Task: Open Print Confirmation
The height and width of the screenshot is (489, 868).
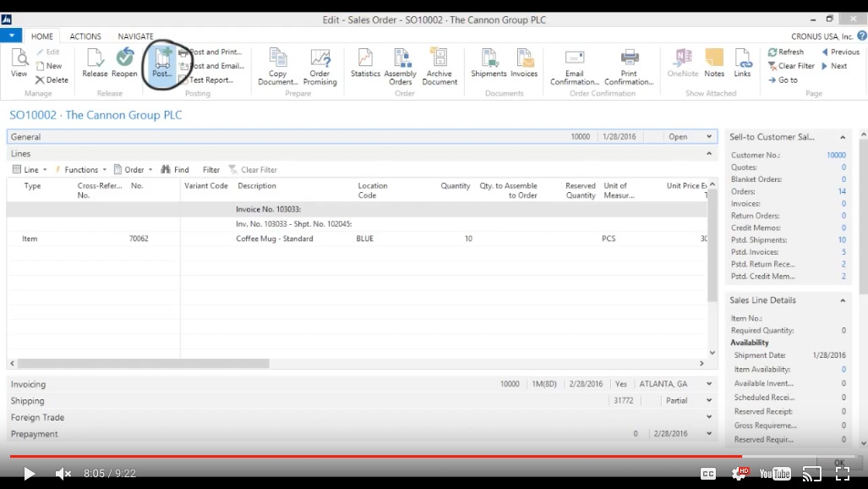Action: 629,67
